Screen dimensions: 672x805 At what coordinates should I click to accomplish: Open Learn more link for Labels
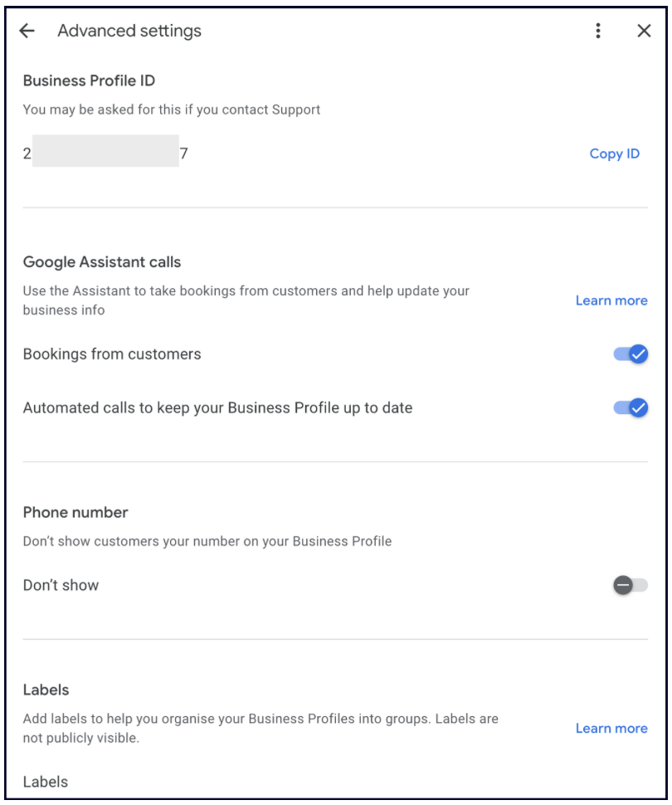click(x=611, y=728)
